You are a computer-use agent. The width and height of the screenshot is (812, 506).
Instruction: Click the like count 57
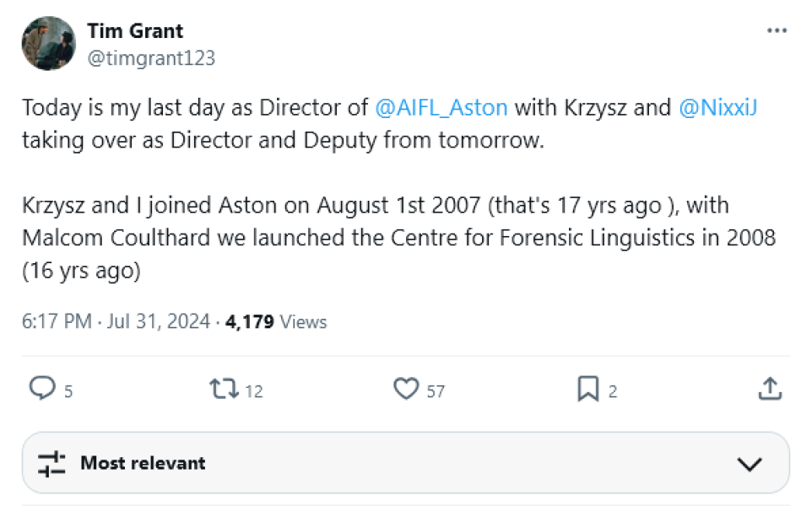click(x=436, y=391)
